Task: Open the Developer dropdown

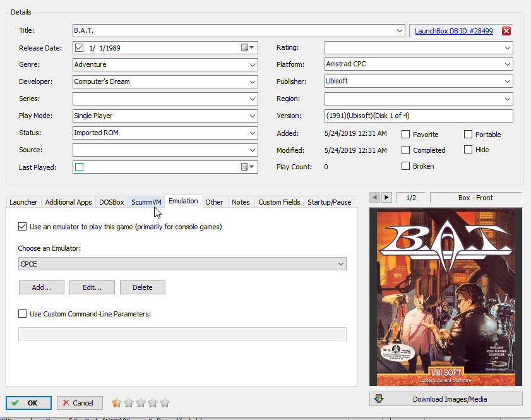Action: 253,81
